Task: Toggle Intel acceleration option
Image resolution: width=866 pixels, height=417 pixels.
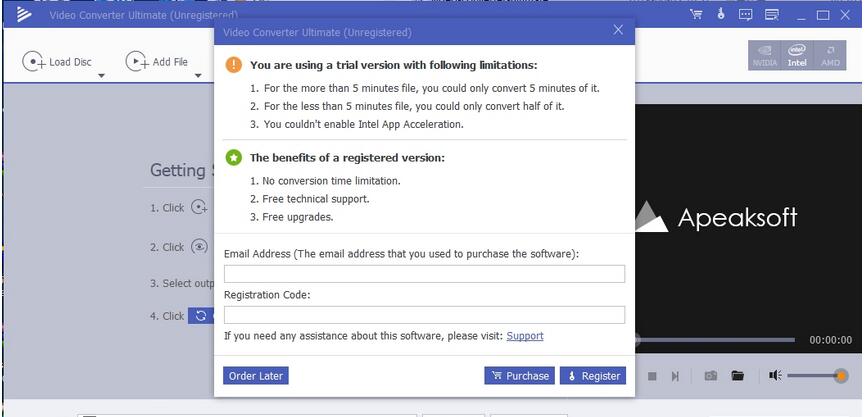Action: [797, 55]
